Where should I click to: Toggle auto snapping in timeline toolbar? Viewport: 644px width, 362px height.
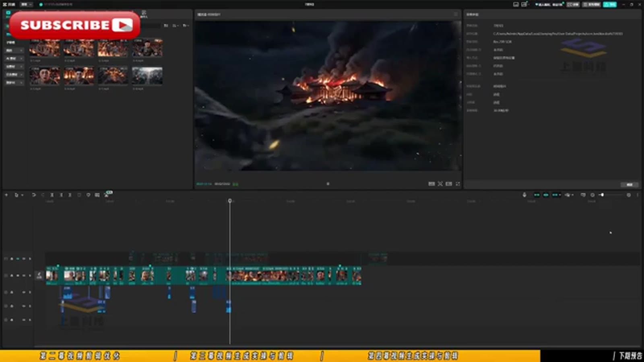point(546,195)
